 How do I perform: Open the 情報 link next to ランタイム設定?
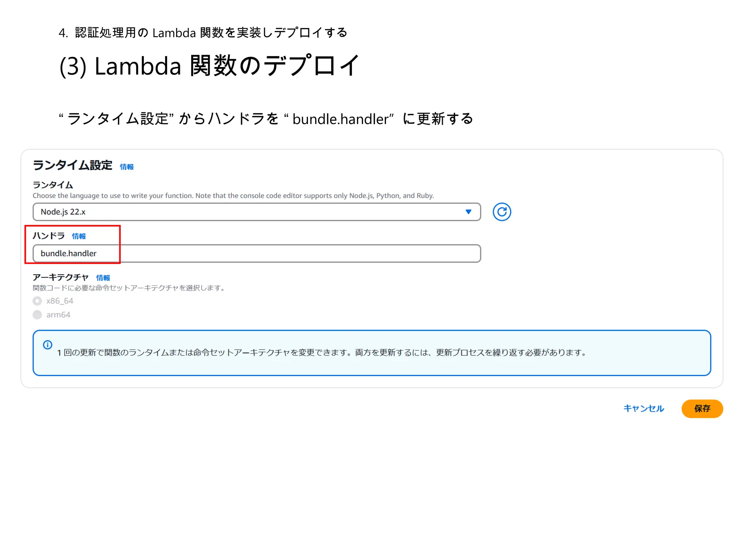tap(127, 167)
